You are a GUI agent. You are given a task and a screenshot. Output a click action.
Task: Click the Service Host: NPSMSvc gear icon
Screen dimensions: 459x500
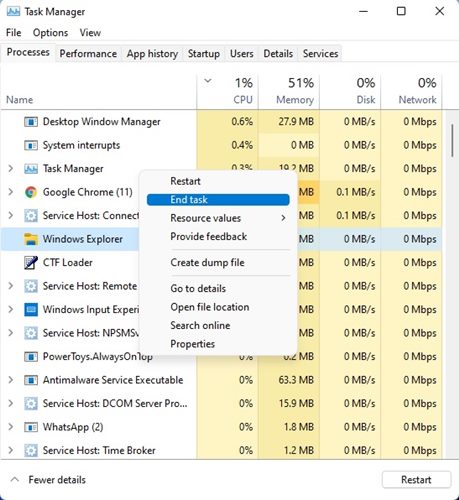31,333
